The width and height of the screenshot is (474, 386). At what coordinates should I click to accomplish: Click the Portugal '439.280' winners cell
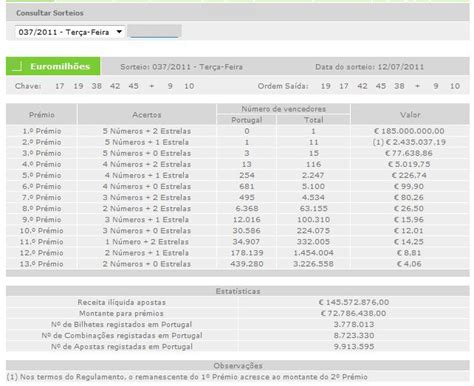click(x=247, y=263)
